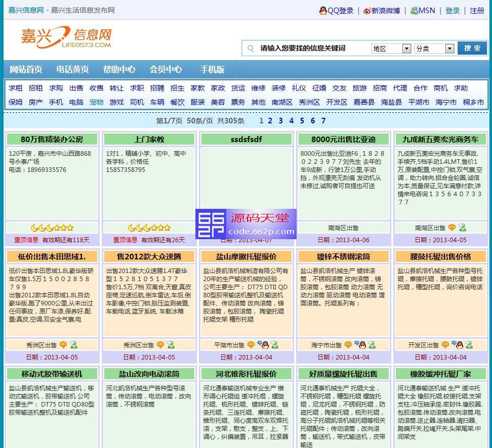Click chat bubble icon on 镀锌不锈钢滚筒 card
This screenshot has width=492, height=448.
pyautogui.click(x=348, y=345)
